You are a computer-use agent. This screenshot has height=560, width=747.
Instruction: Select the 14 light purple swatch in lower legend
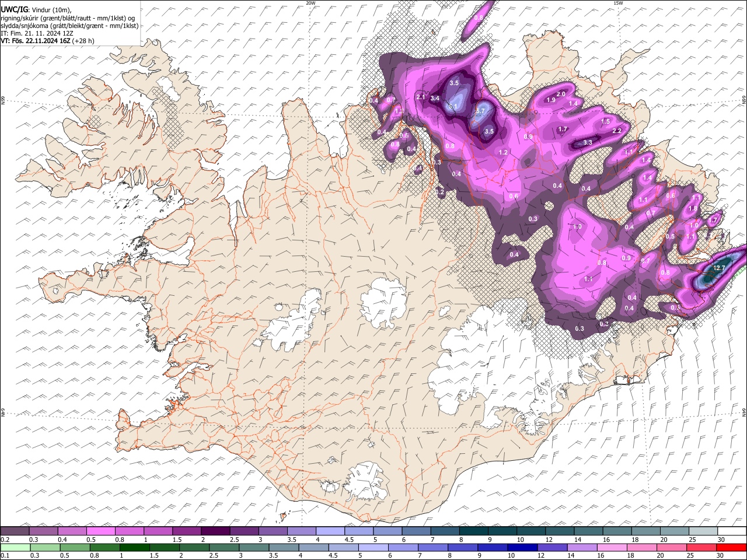pos(582,547)
